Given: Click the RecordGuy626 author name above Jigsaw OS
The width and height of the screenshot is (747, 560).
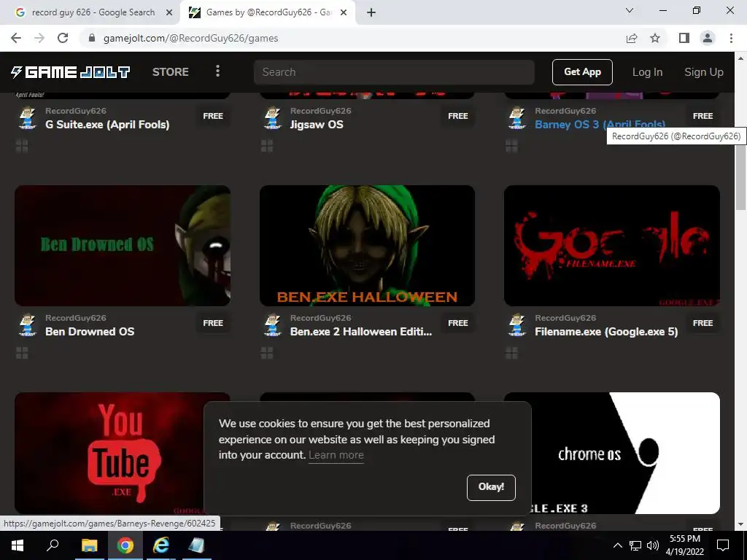Looking at the screenshot, I should click(x=321, y=111).
